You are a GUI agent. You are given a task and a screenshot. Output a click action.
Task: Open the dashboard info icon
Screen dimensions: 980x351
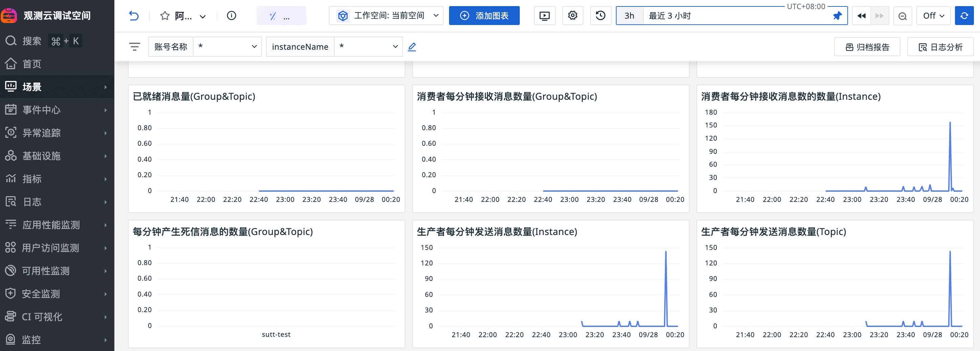pyautogui.click(x=231, y=16)
